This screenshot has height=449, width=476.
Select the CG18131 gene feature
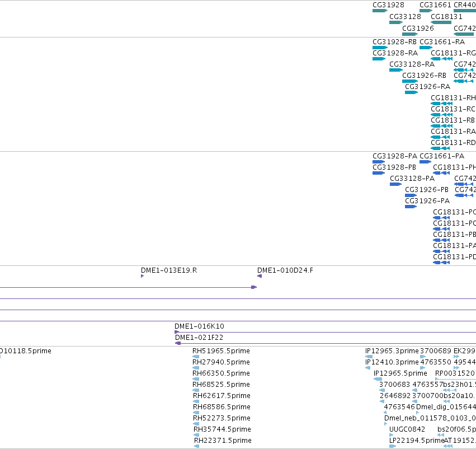441,22
